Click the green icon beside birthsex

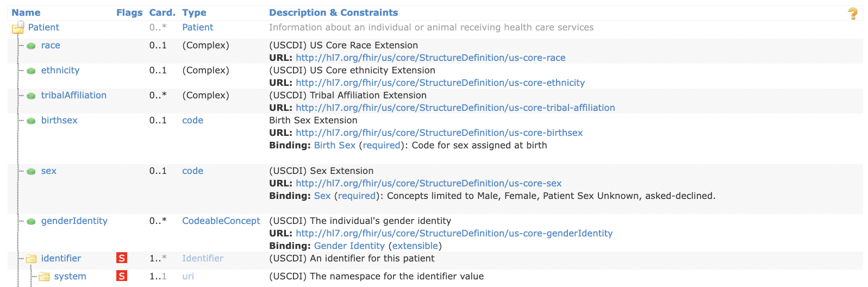[x=31, y=121]
